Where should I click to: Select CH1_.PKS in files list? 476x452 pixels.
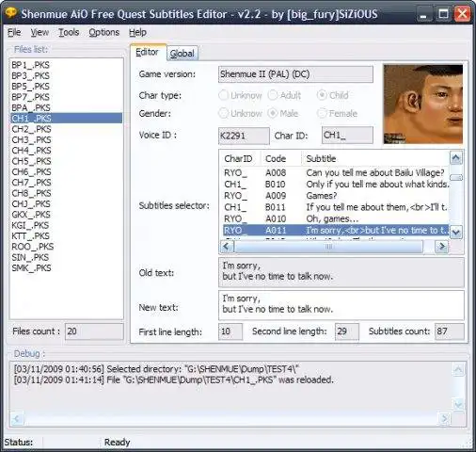66,119
